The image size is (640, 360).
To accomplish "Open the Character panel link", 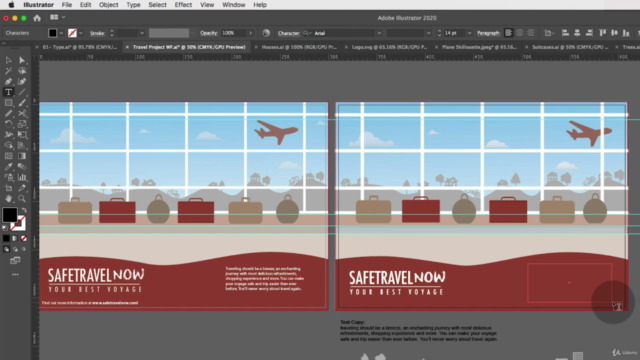I will point(289,33).
